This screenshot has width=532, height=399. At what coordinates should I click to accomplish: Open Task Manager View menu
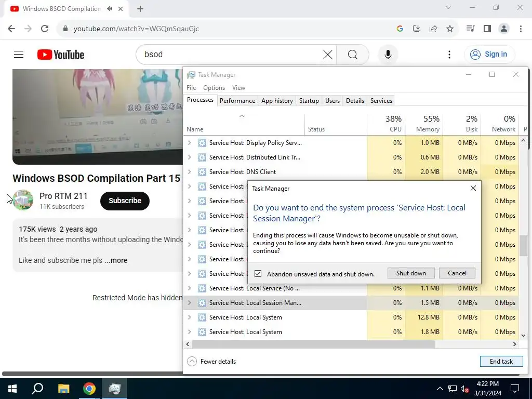tap(238, 87)
